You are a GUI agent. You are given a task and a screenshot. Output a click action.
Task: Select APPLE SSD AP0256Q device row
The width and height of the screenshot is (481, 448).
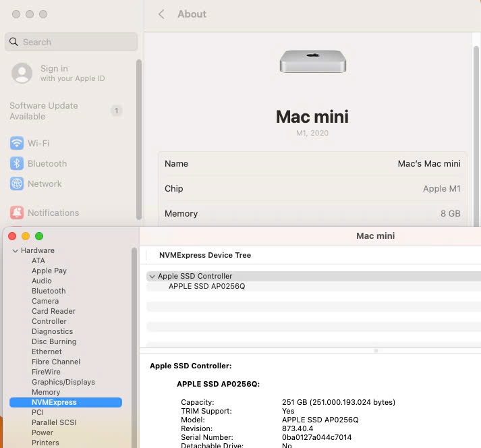coord(206,286)
